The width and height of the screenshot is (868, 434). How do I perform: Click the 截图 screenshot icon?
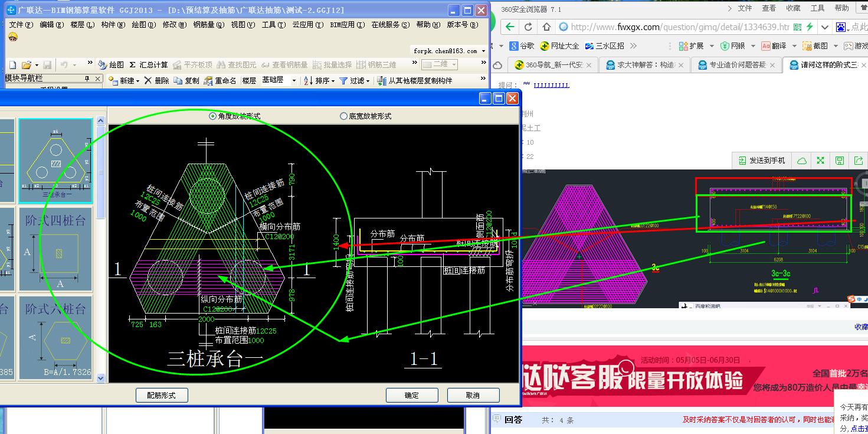pyautogui.click(x=807, y=45)
